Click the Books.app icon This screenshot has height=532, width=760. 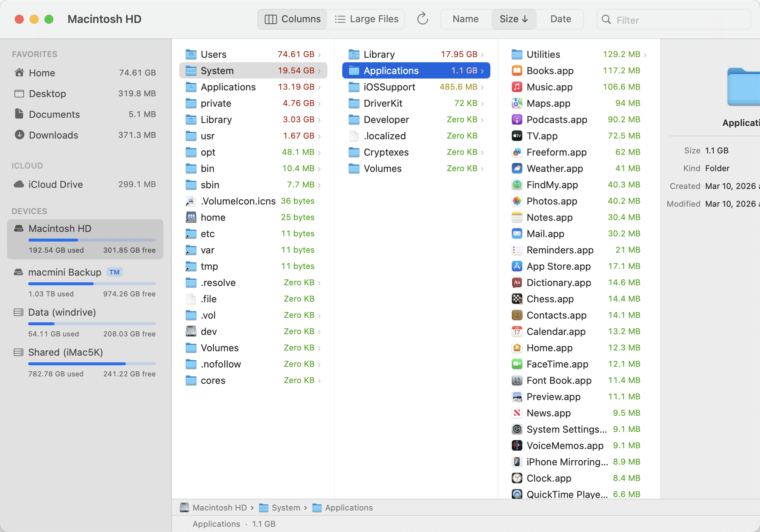[517, 70]
